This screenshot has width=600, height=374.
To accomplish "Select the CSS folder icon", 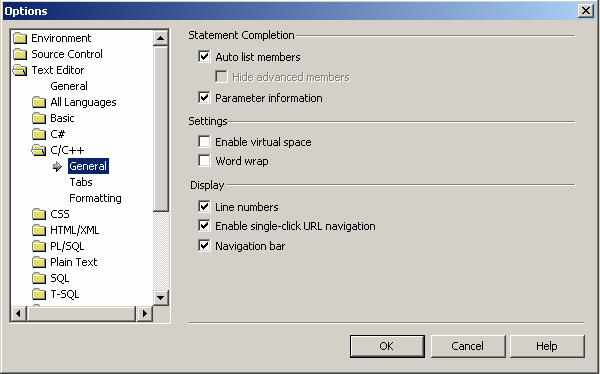I will (x=39, y=214).
